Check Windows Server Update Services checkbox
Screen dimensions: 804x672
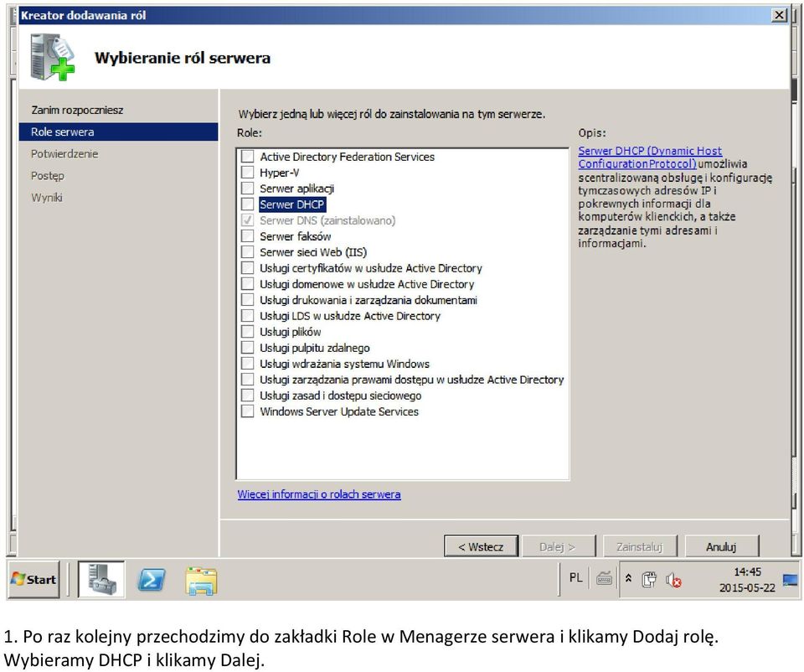248,411
